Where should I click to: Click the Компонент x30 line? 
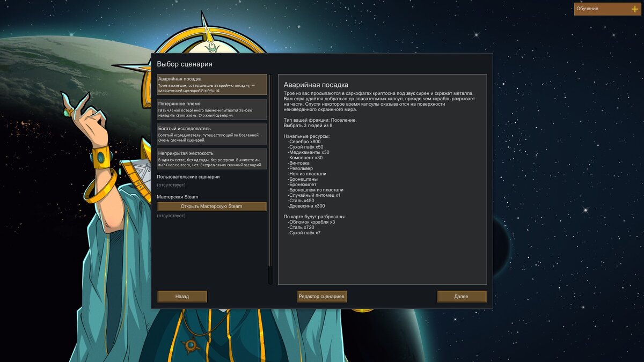pos(305,158)
